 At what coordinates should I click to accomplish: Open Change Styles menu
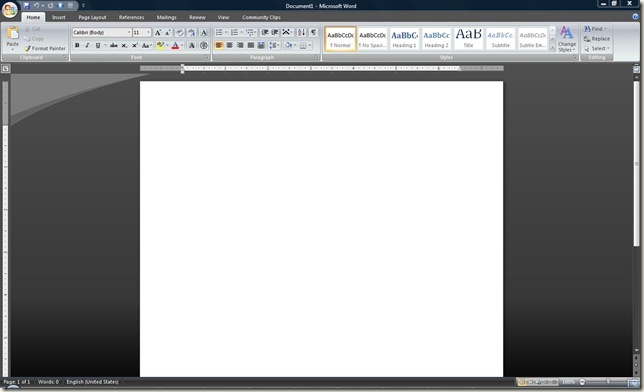[567, 39]
